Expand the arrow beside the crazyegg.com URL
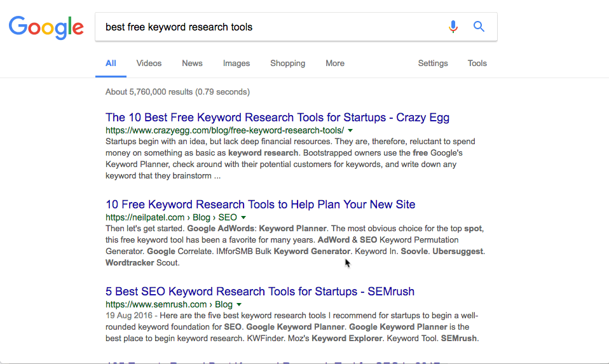Image resolution: width=609 pixels, height=364 pixels. pos(351,130)
